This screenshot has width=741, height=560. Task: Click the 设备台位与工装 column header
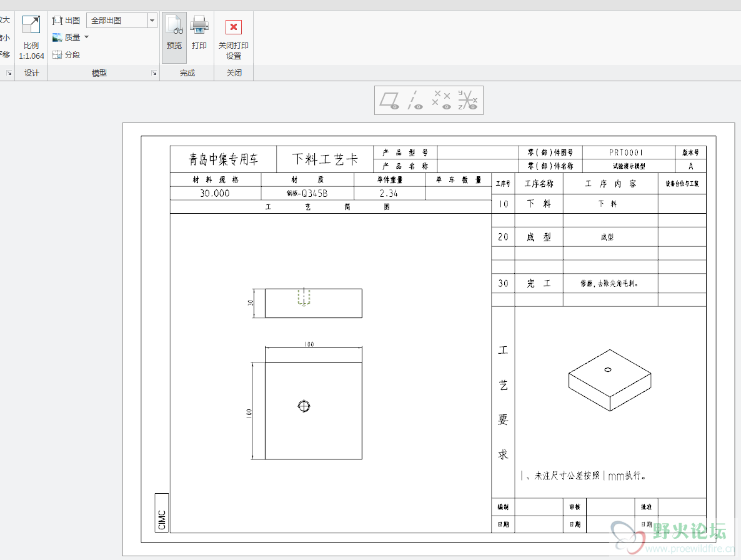click(x=682, y=184)
